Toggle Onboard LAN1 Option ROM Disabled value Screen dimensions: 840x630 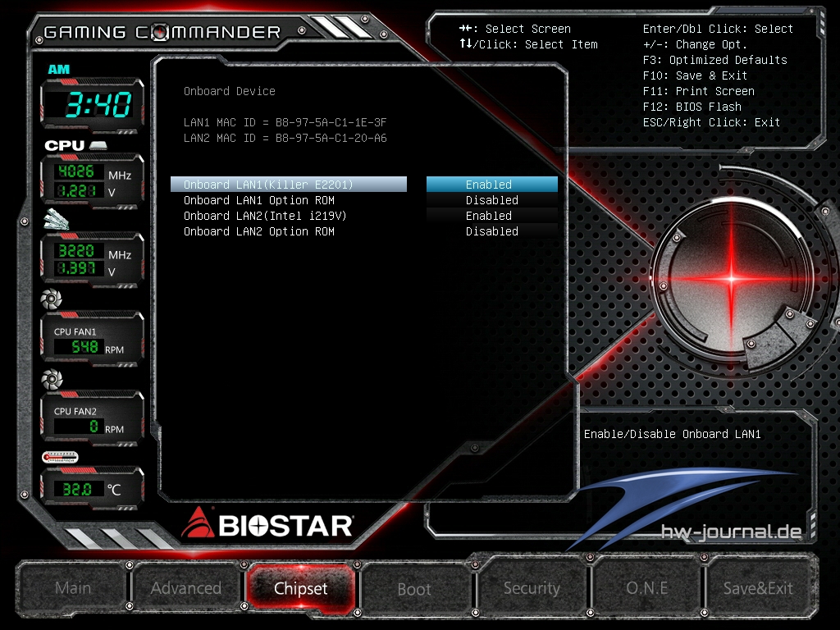pyautogui.click(x=491, y=200)
